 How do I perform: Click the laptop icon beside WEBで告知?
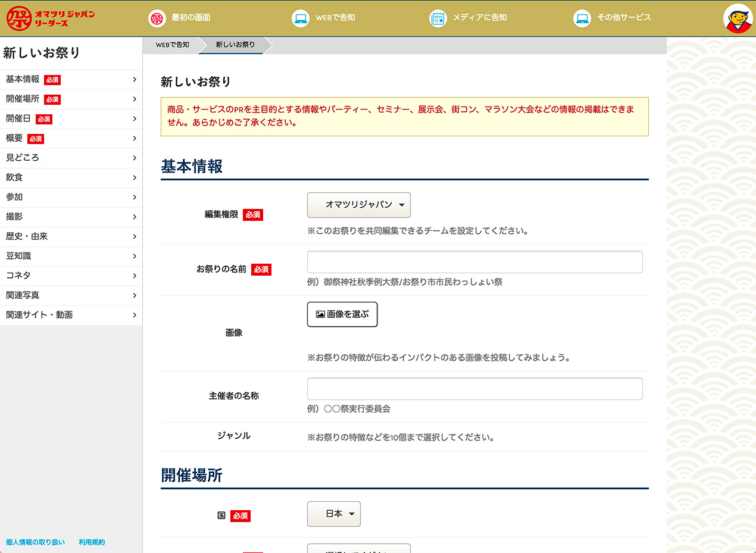[x=301, y=18]
